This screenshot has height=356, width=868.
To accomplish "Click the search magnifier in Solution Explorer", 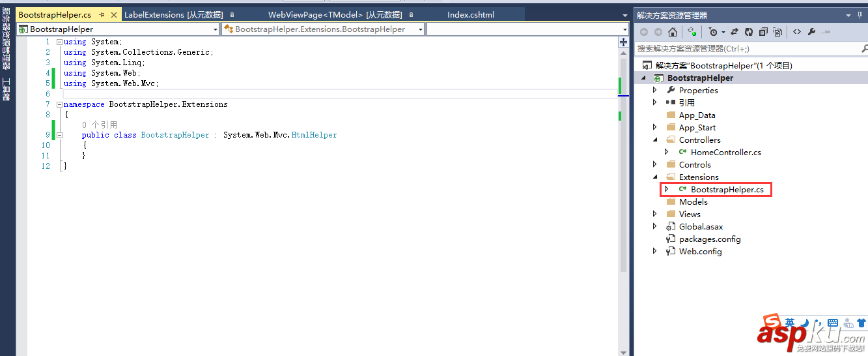I will point(864,48).
